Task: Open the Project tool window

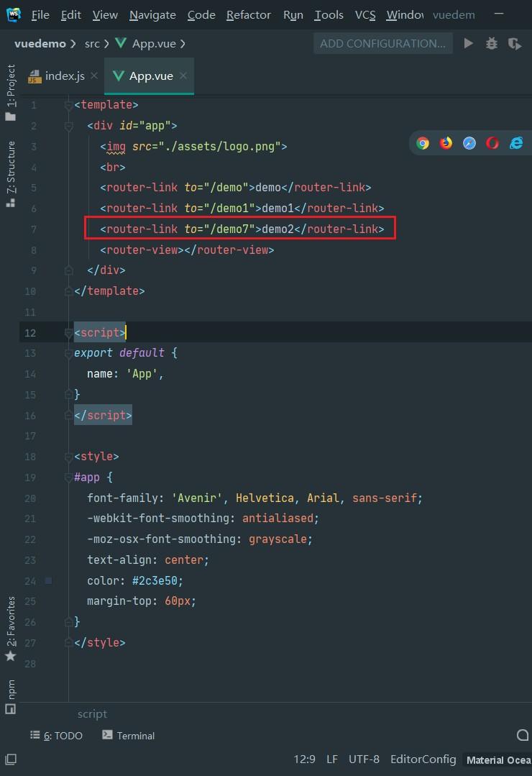Action: pyautogui.click(x=10, y=92)
